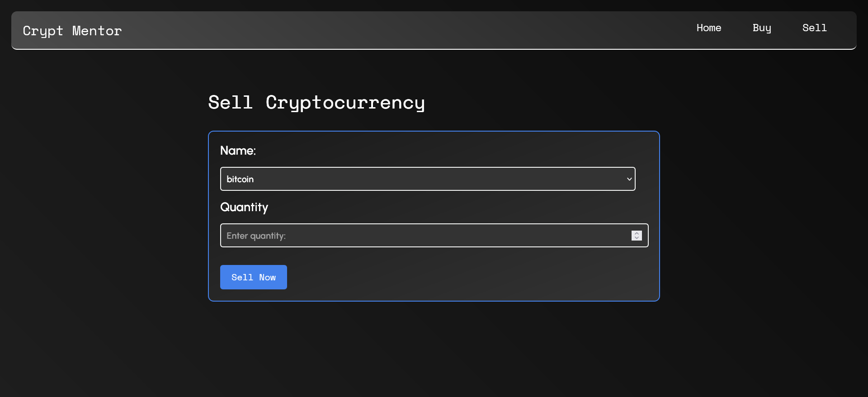The image size is (868, 397).
Task: Click the top navigation bar background
Action: (407, 29)
